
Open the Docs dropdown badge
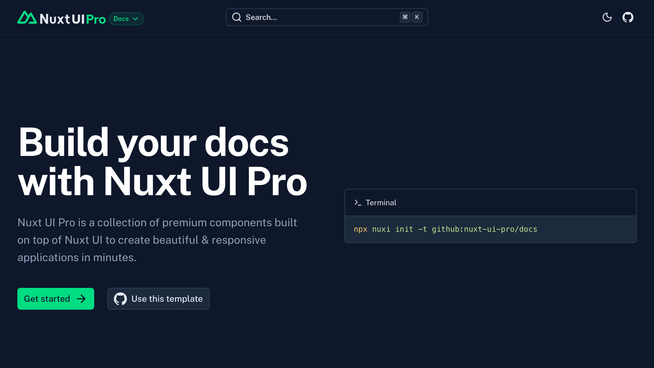click(x=126, y=19)
